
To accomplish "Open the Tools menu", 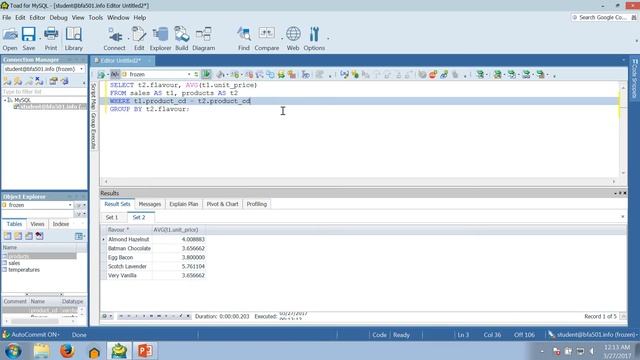I will click(96, 18).
